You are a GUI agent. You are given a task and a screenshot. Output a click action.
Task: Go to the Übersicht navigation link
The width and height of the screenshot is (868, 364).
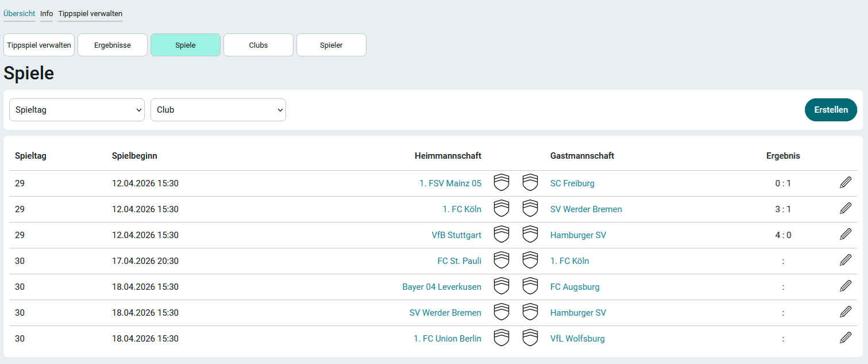point(19,13)
